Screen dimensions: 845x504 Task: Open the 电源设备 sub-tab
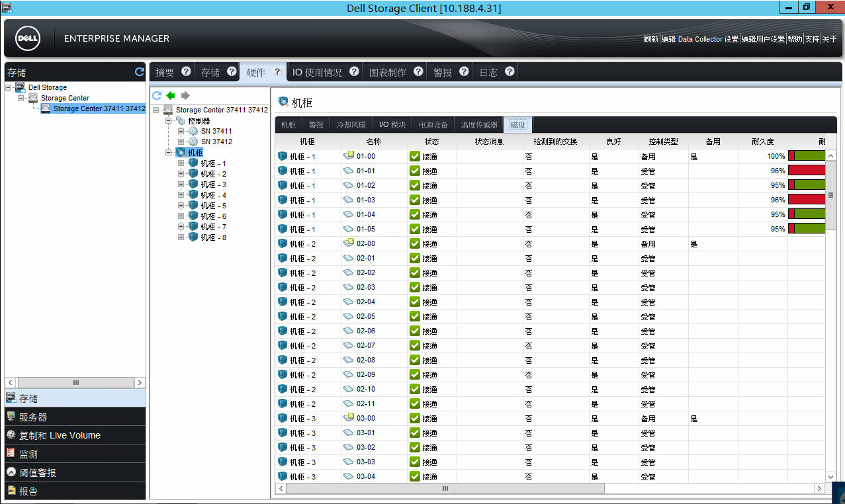(433, 124)
